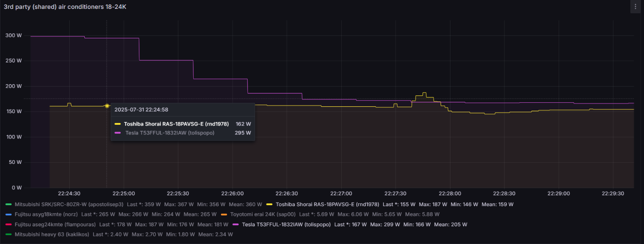Screen dimensions: 644x244
Task: Click the 295 W Tesla value in tooltip
Action: tap(243, 133)
